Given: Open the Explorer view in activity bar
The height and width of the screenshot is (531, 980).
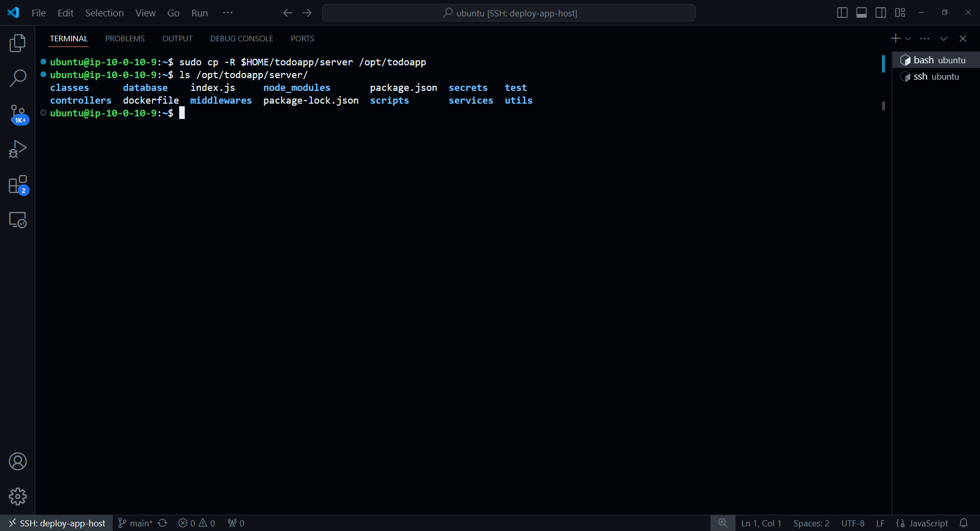Looking at the screenshot, I should [17, 43].
